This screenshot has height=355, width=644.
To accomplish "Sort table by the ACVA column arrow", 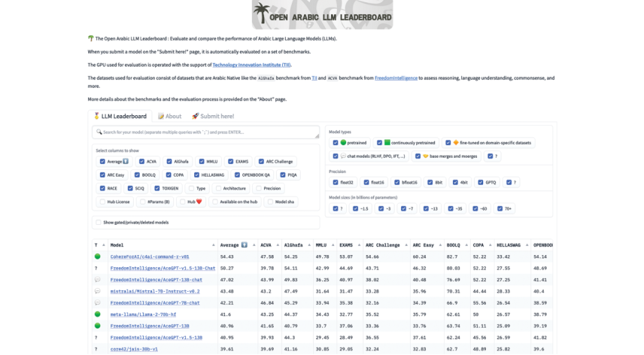I will 278,245.
